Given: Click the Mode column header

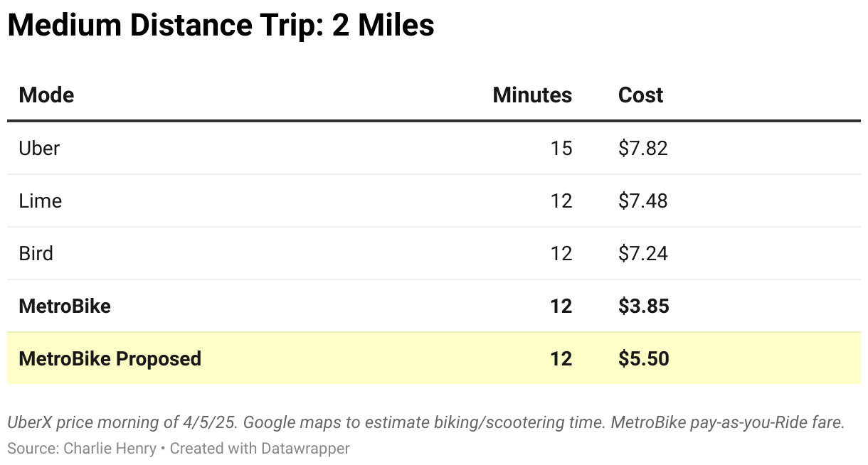Looking at the screenshot, I should coord(46,95).
